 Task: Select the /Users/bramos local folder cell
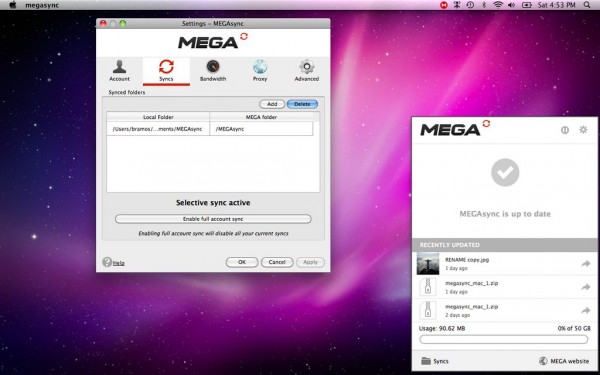click(x=158, y=129)
